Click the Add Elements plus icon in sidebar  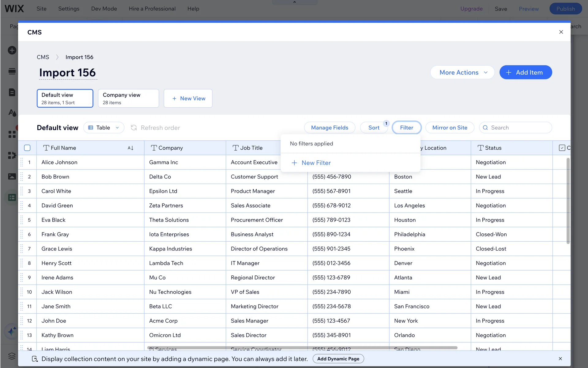(x=12, y=50)
